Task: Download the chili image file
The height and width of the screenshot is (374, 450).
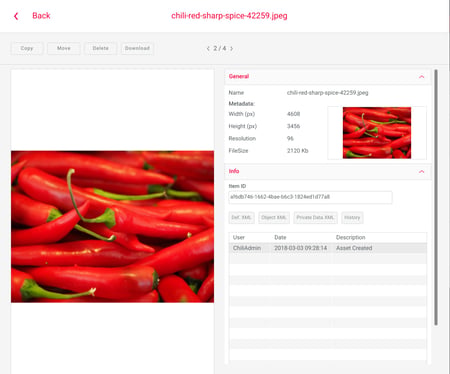Action: click(137, 48)
